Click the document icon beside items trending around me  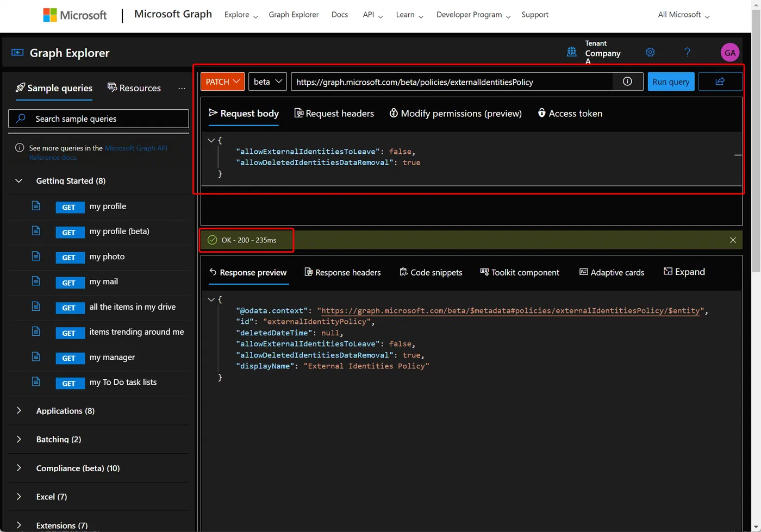point(36,331)
